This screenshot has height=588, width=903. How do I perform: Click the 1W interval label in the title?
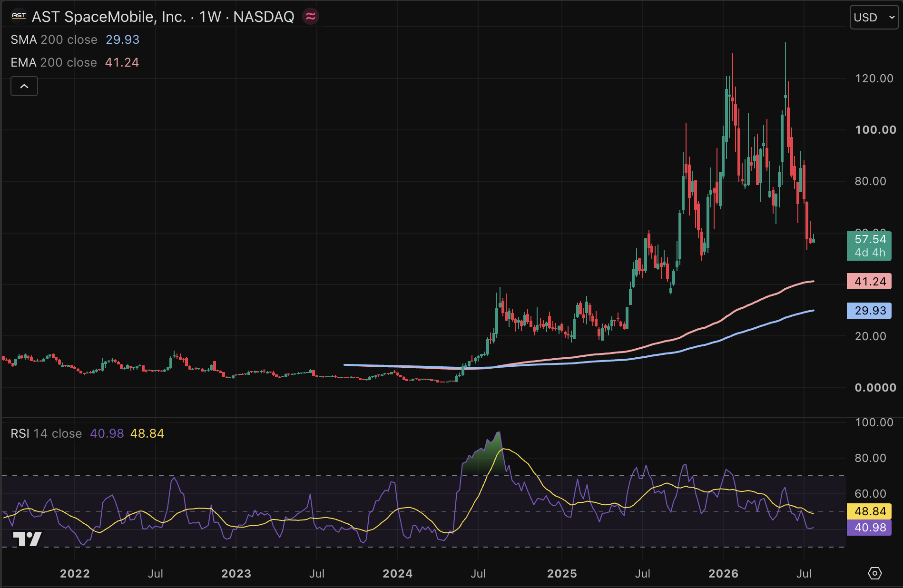click(x=210, y=17)
